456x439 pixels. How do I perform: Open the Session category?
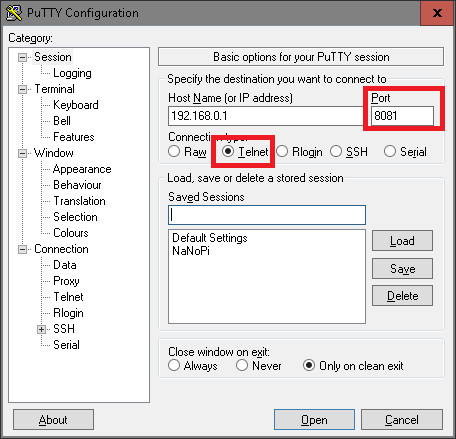tap(53, 57)
